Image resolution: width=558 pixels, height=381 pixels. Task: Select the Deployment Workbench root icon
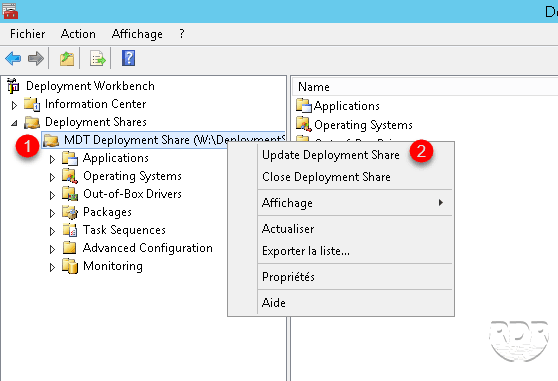coord(13,86)
